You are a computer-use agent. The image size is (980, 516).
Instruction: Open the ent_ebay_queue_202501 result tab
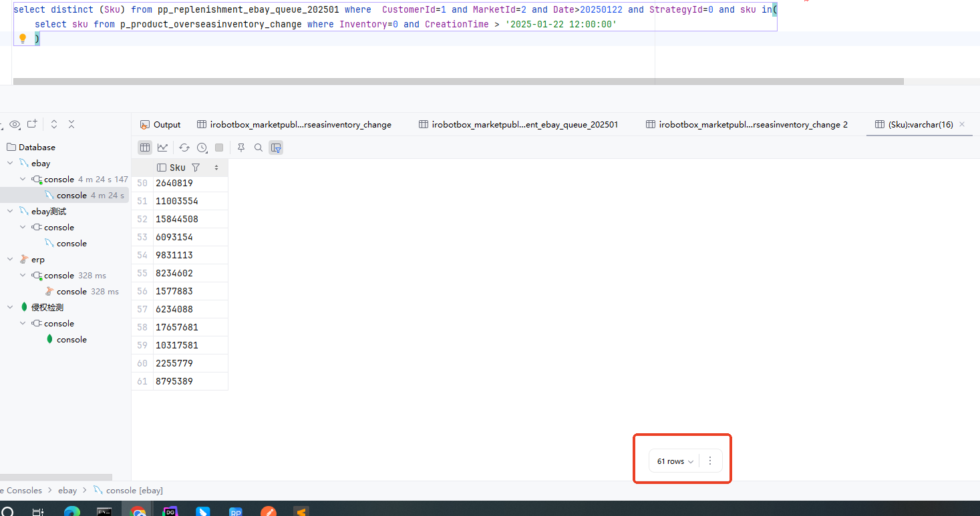coord(518,125)
